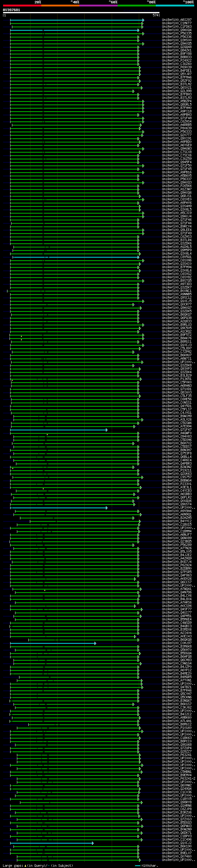Open hit UniRef100_C5DXH6 label
This screenshot has height=868, width=197.
(x=177, y=440)
